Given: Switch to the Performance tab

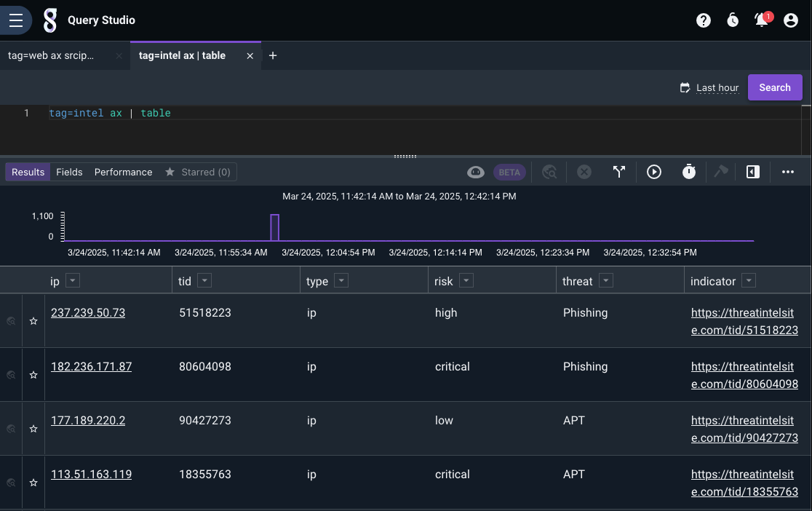Looking at the screenshot, I should point(123,172).
